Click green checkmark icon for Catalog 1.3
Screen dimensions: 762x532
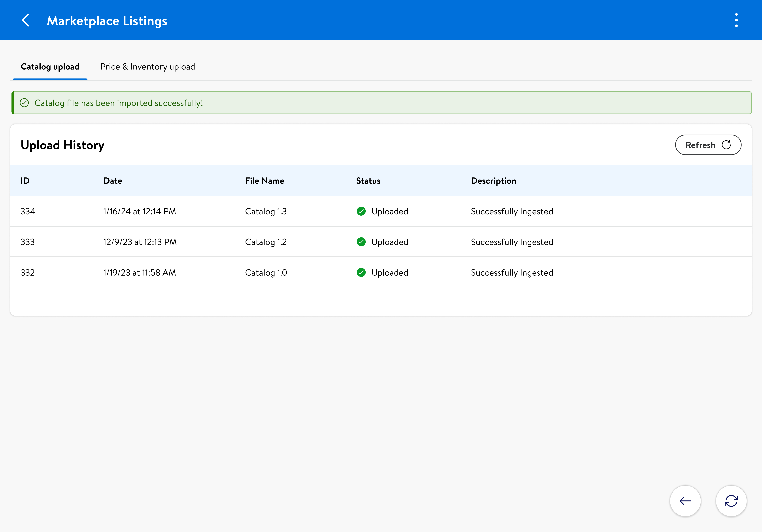pyautogui.click(x=361, y=211)
